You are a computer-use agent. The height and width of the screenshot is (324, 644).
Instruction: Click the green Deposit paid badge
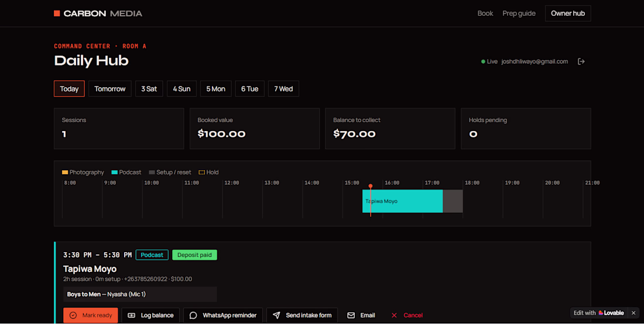point(195,254)
